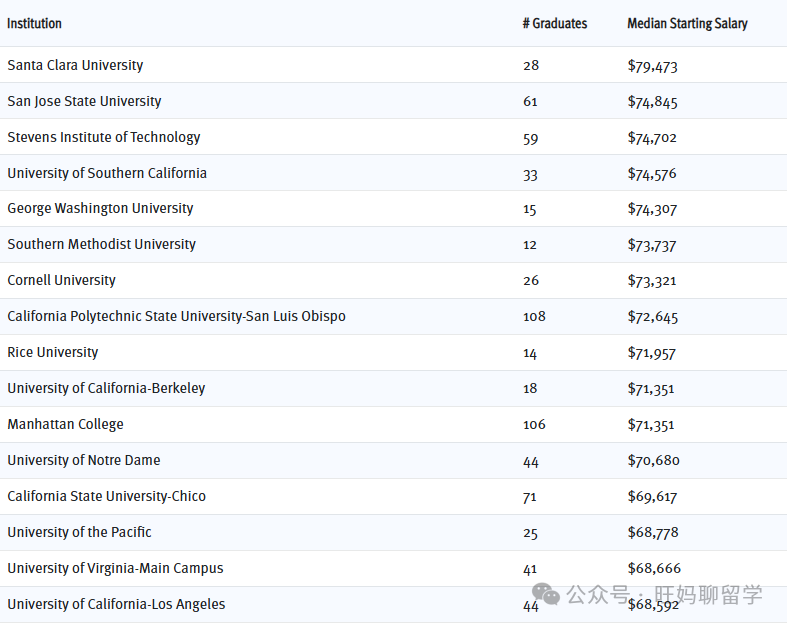The height and width of the screenshot is (625, 787).
Task: Click California Polytechnic State University-San Luis Obispo
Action: (176, 316)
